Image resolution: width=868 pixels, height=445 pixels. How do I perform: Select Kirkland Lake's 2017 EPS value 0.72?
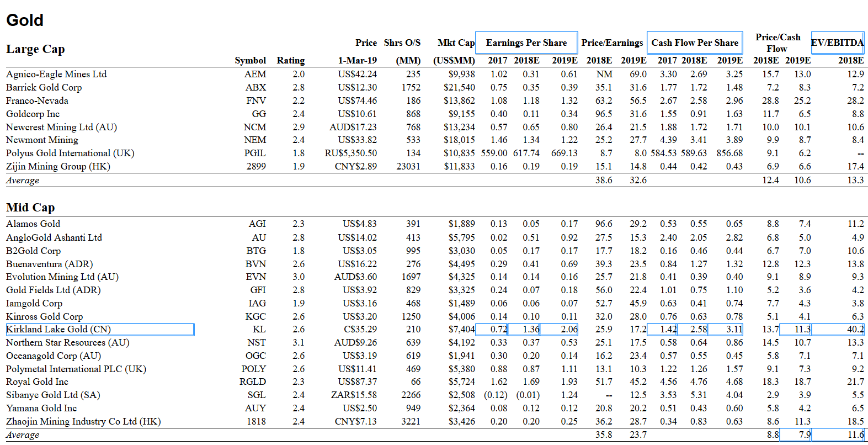[x=499, y=330]
